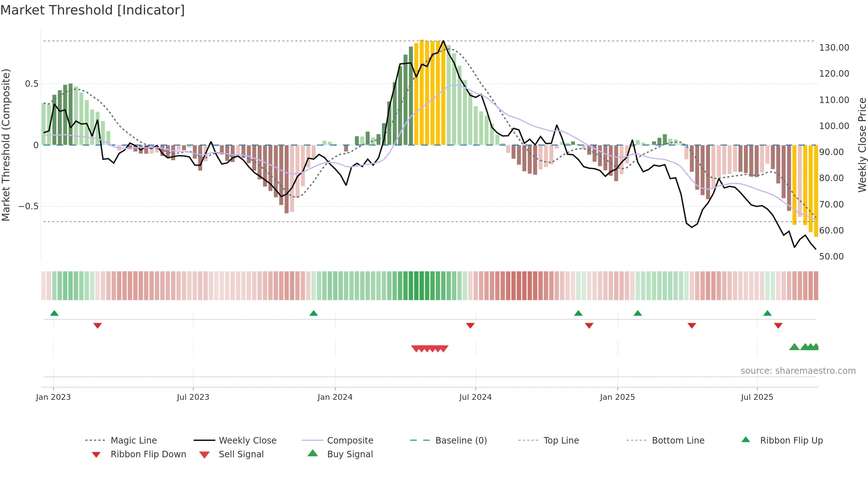Click the 80.00 price axis label
This screenshot has width=868, height=488.
click(x=831, y=178)
